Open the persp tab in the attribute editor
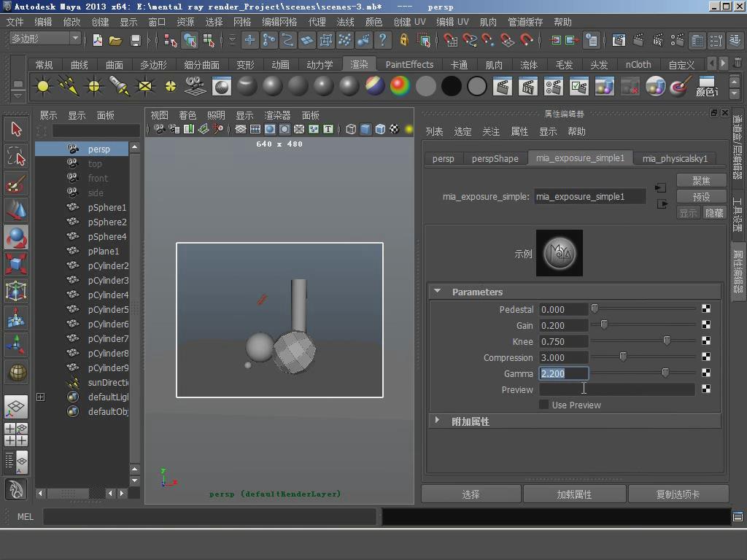The height and width of the screenshot is (560, 747). (x=443, y=158)
